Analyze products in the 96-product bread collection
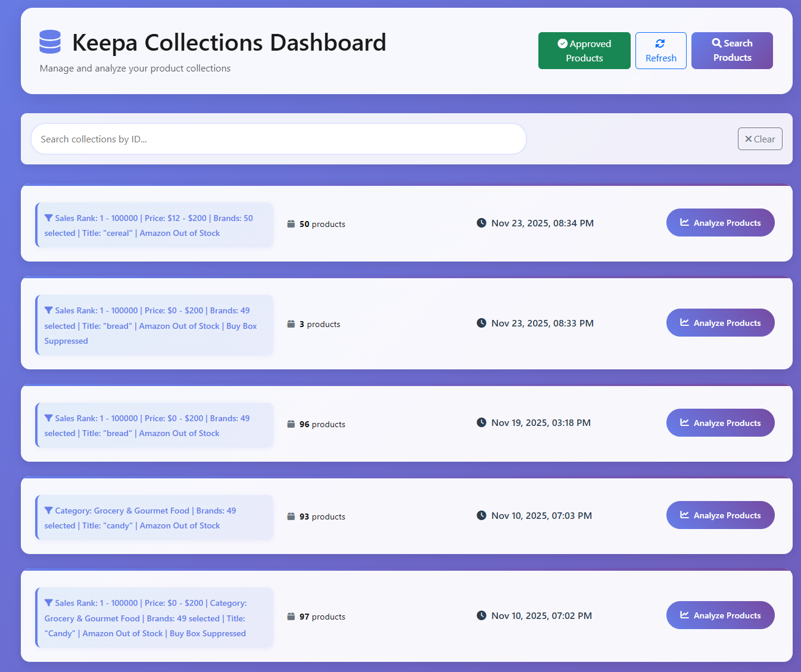Image resolution: width=801 pixels, height=672 pixels. pos(720,422)
